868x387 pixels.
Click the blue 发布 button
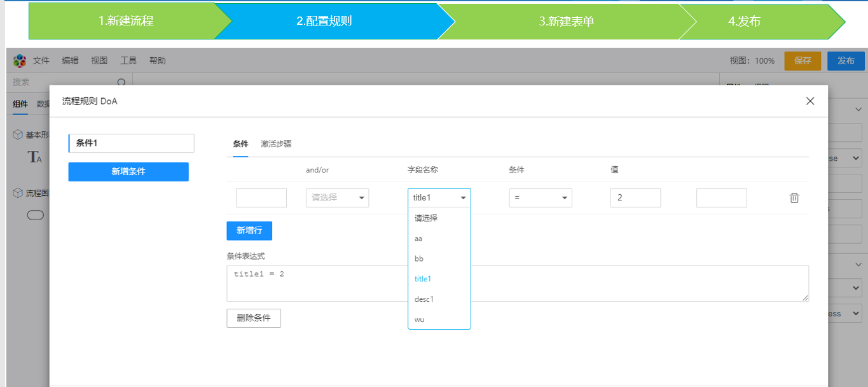pyautogui.click(x=846, y=60)
